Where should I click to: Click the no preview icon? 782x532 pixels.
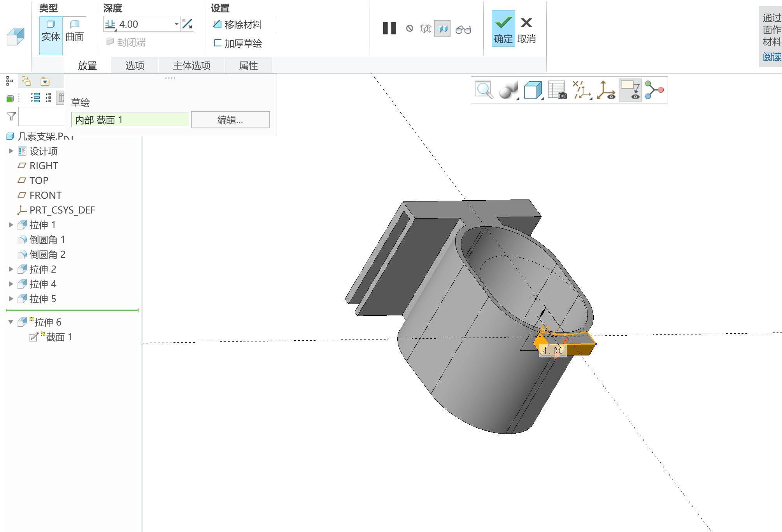409,28
